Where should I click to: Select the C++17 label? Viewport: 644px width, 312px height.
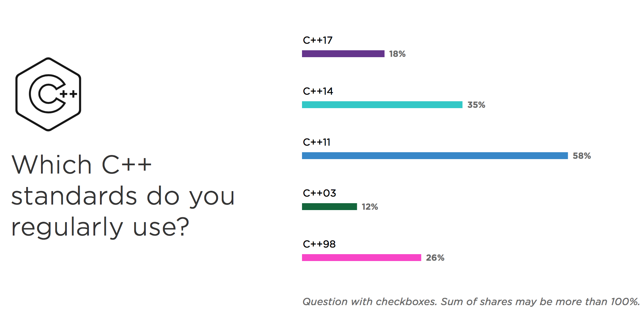tap(318, 40)
